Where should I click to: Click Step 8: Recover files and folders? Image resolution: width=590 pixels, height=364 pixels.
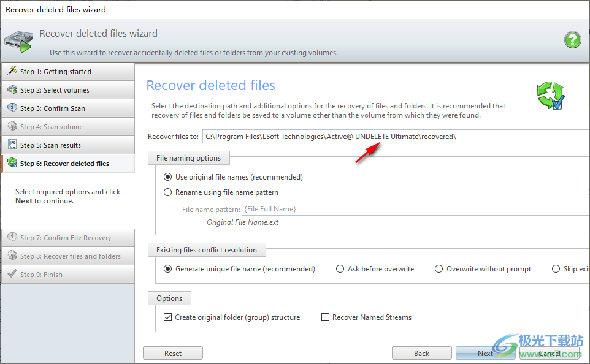pyautogui.click(x=68, y=256)
